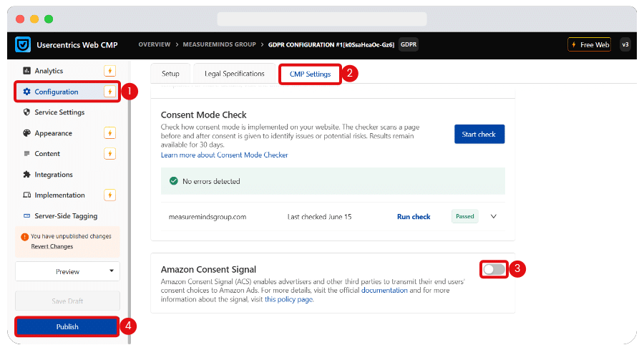Click the Server-Side Tagging icon
This screenshot has width=644, height=350.
click(x=26, y=215)
